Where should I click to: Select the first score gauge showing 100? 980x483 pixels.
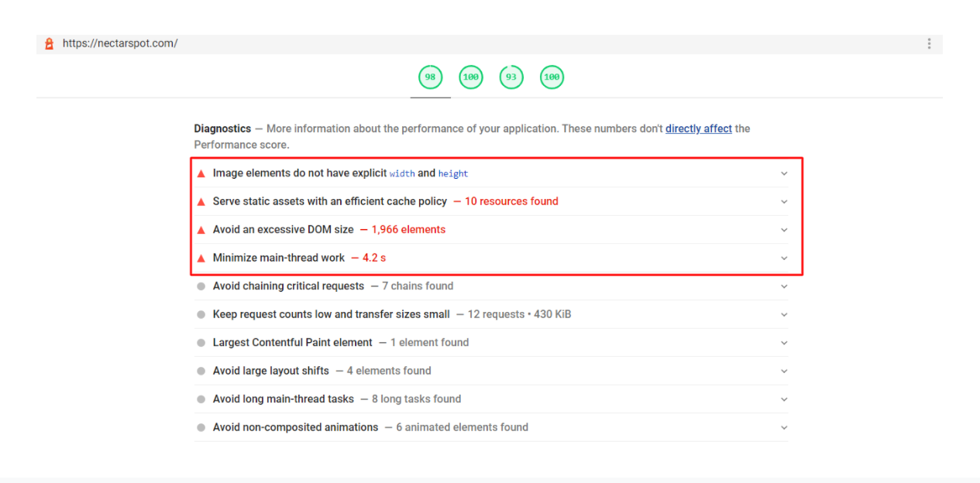click(x=470, y=77)
